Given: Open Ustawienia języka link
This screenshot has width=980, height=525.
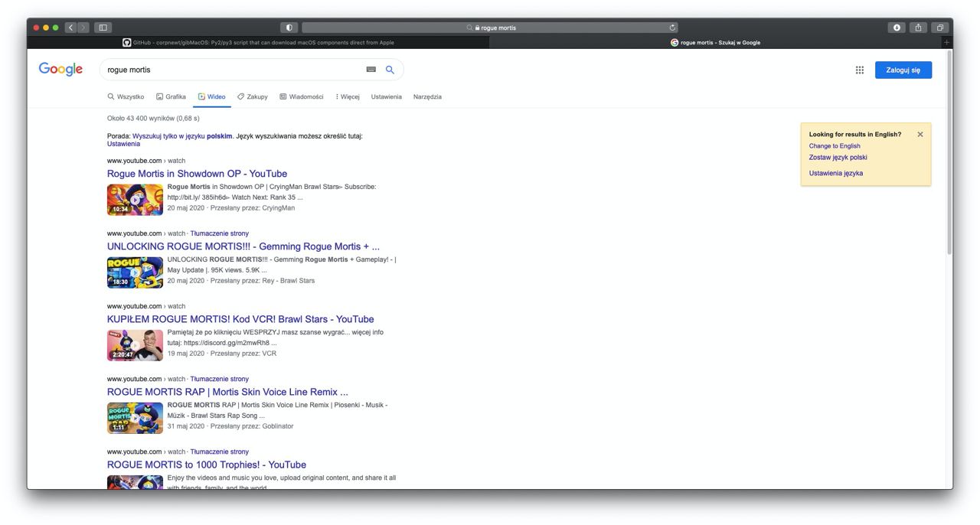Looking at the screenshot, I should click(836, 173).
